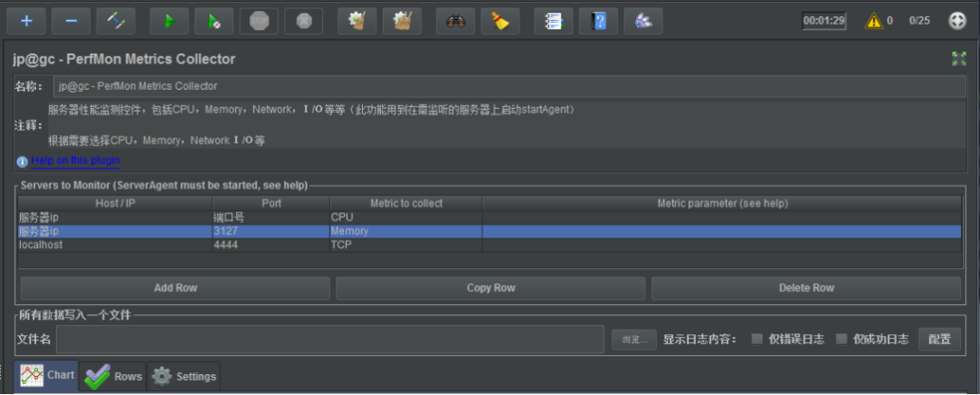Click the Clear results icon
Image resolution: width=980 pixels, height=395 pixels.
[x=357, y=21]
